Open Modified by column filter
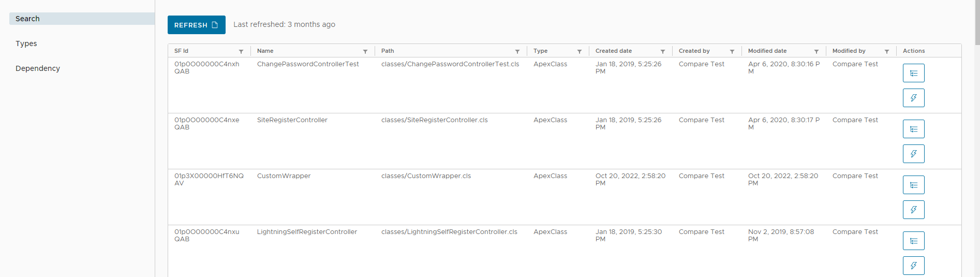 click(887, 51)
